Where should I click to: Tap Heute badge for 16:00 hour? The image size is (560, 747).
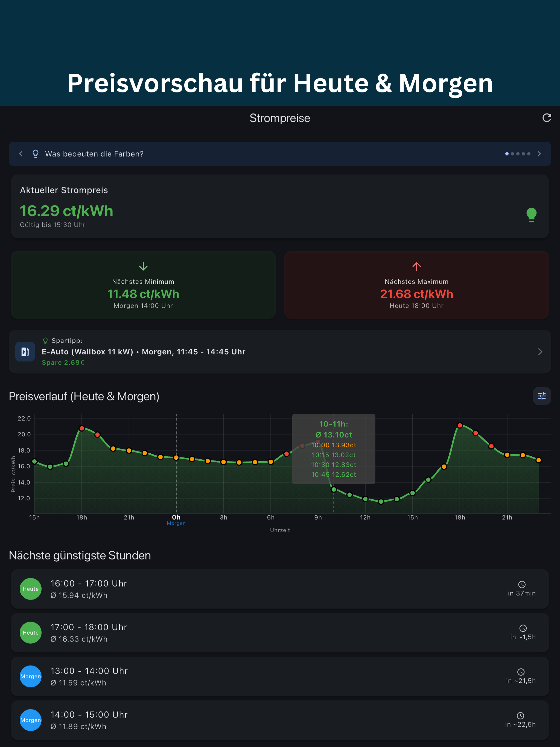click(31, 589)
